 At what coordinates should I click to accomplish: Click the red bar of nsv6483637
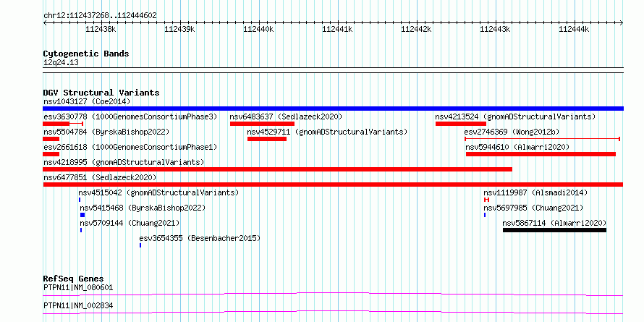(x=262, y=124)
